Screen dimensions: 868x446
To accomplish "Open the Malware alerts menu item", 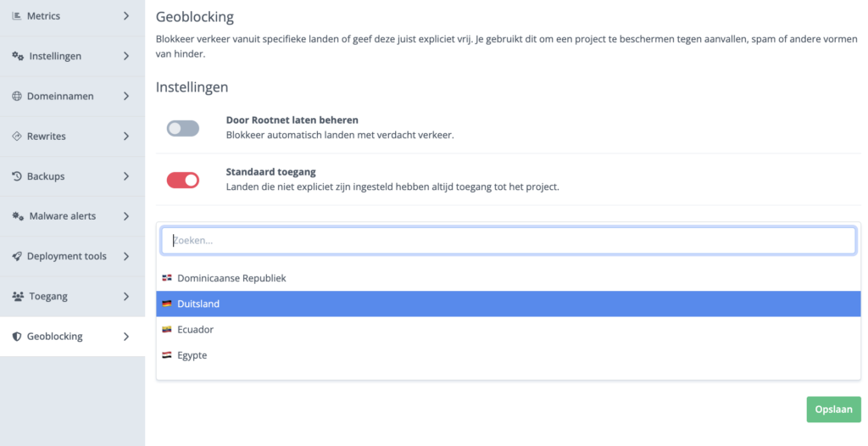I will click(62, 216).
